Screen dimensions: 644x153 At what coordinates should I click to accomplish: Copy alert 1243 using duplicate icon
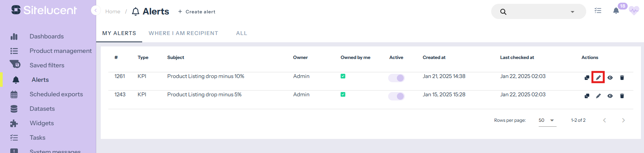(x=587, y=96)
